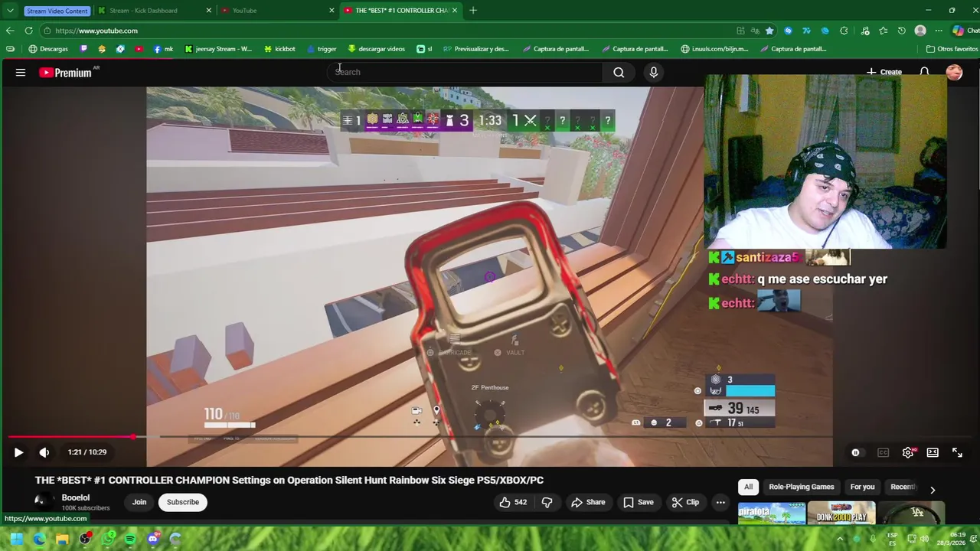This screenshot has width=980, height=551.
Task: Toggle the favorite star for this page
Action: coord(769,31)
